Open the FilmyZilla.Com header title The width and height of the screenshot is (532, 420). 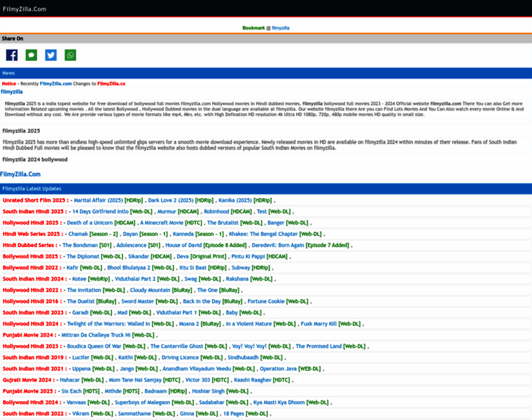click(24, 9)
